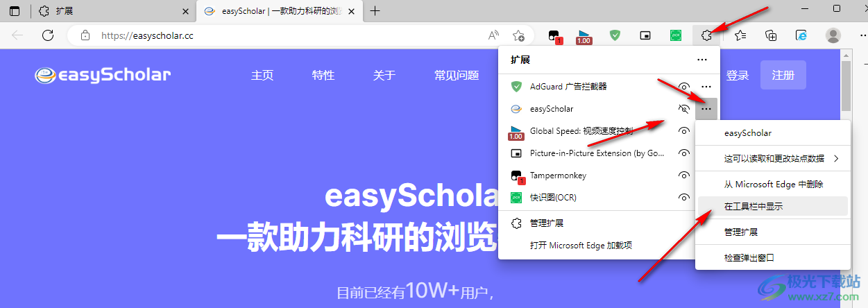The width and height of the screenshot is (868, 308).
Task: Refresh the current page
Action: [48, 35]
